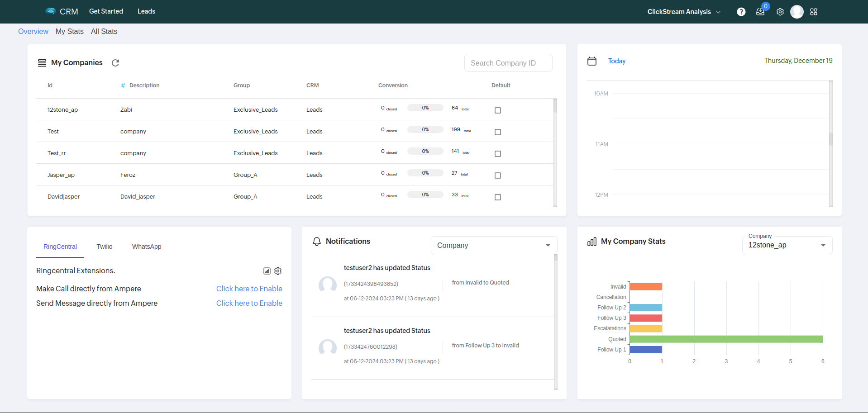Open My Company Stats company selector
The image size is (868, 413).
click(787, 245)
